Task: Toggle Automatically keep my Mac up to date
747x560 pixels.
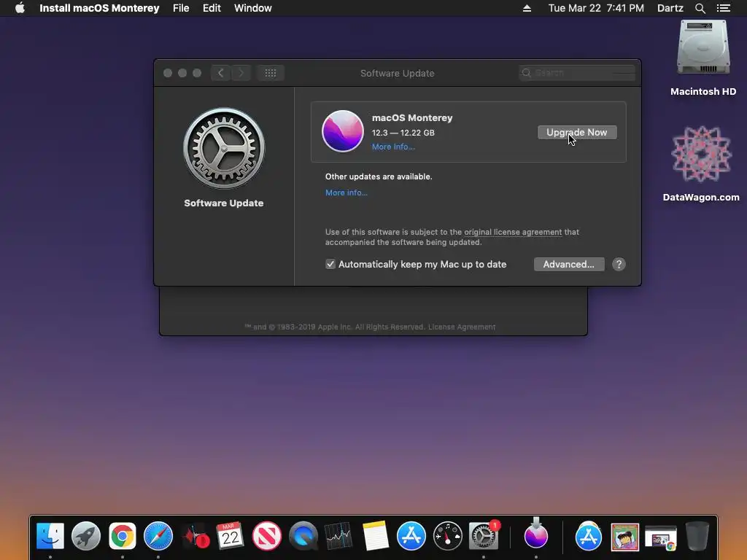Action: click(x=330, y=264)
